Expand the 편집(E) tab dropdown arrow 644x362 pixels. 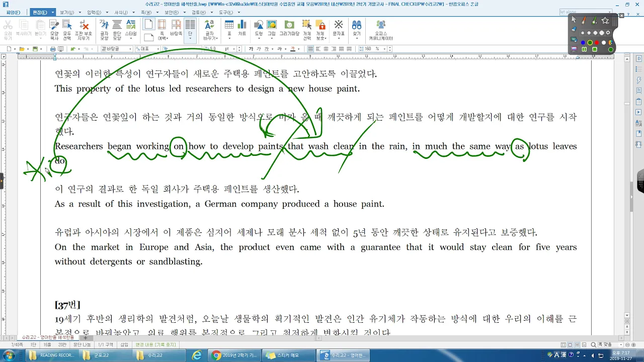pyautogui.click(x=53, y=12)
